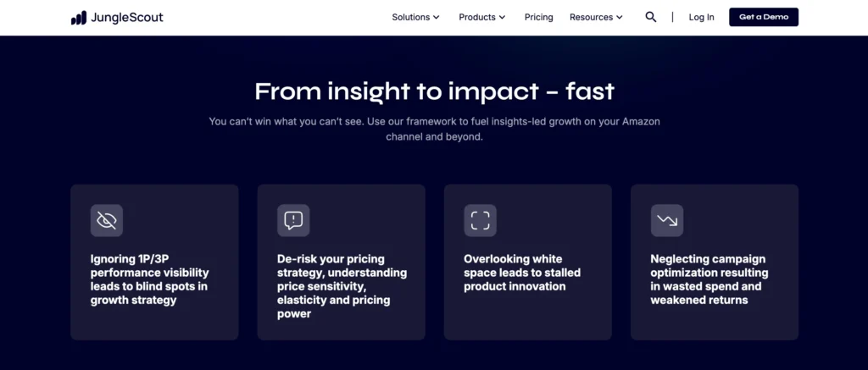Select the De-risk your pricing strategy card

[x=341, y=286]
